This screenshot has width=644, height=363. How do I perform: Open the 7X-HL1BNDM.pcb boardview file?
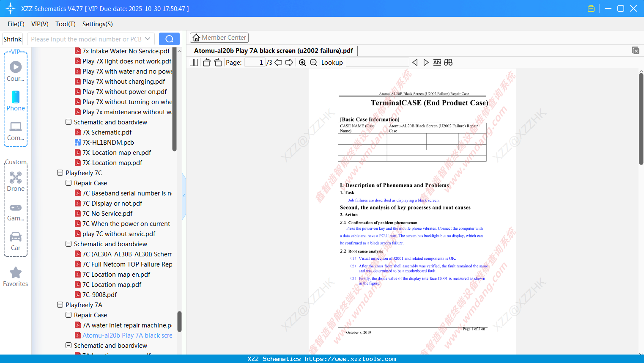point(108,143)
